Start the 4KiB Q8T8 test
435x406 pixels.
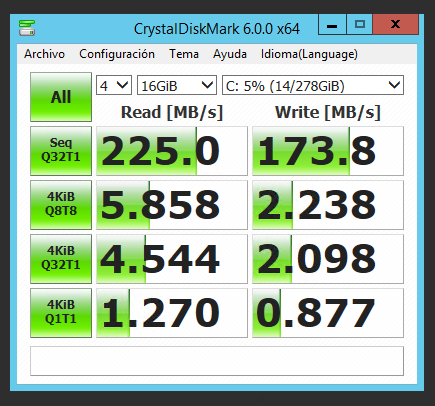tap(61, 205)
